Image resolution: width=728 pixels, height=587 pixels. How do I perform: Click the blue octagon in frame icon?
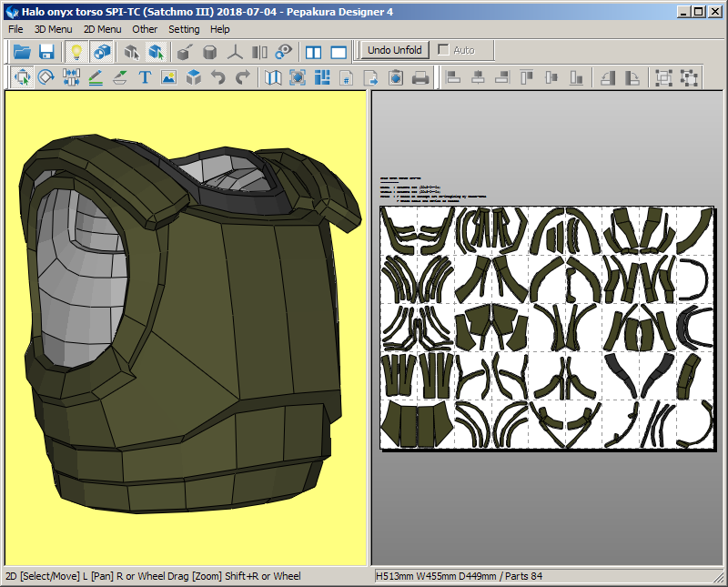(298, 77)
